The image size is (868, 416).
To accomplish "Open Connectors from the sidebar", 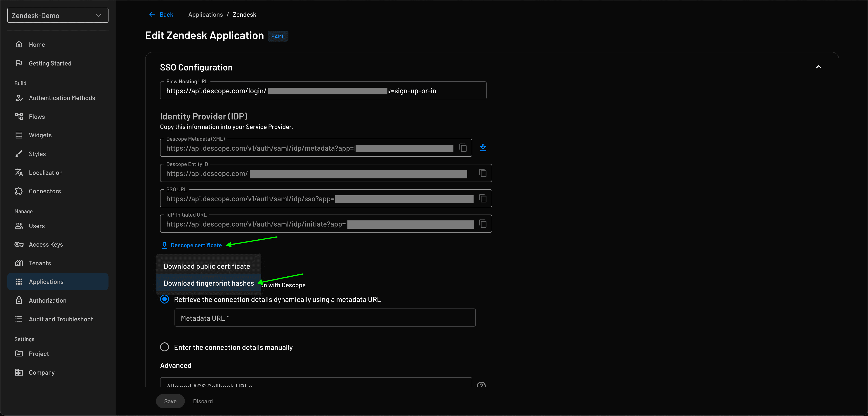I will (x=45, y=191).
